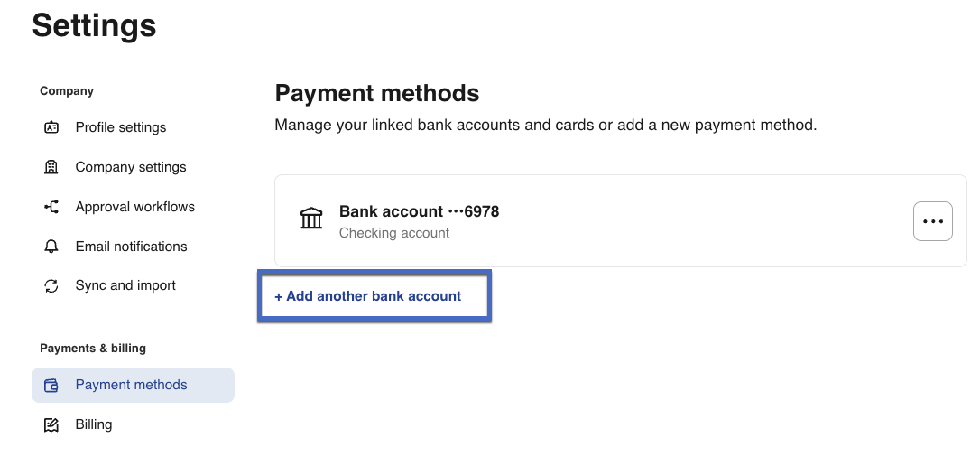Viewport: 980px width, 466px height.
Task: Click the Payment methods page heading
Action: (377, 93)
